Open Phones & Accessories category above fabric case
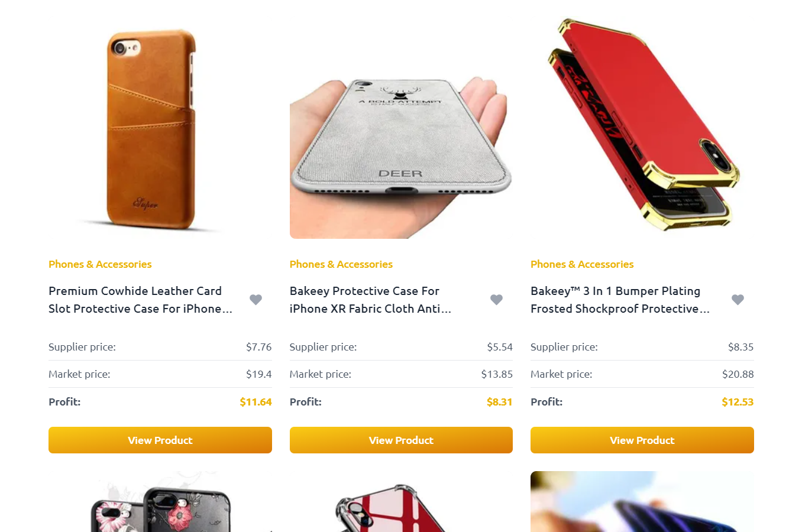The image size is (802, 532). [341, 264]
